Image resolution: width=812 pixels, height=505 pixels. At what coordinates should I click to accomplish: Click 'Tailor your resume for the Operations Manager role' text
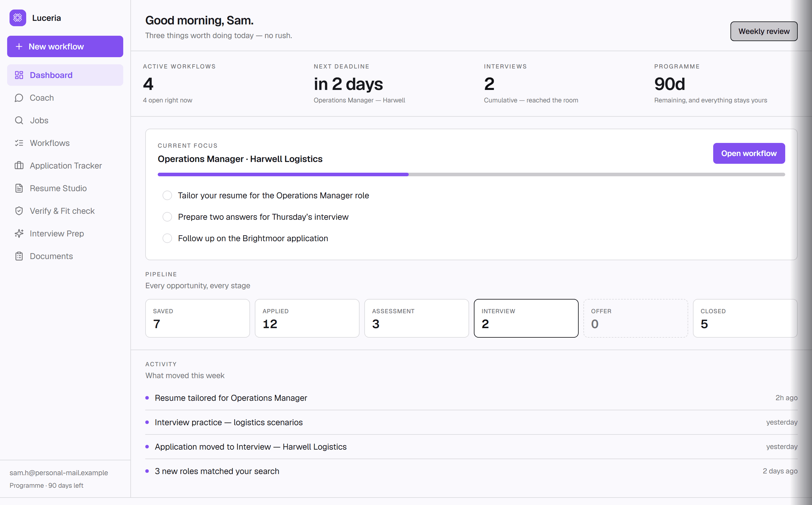[274, 195]
